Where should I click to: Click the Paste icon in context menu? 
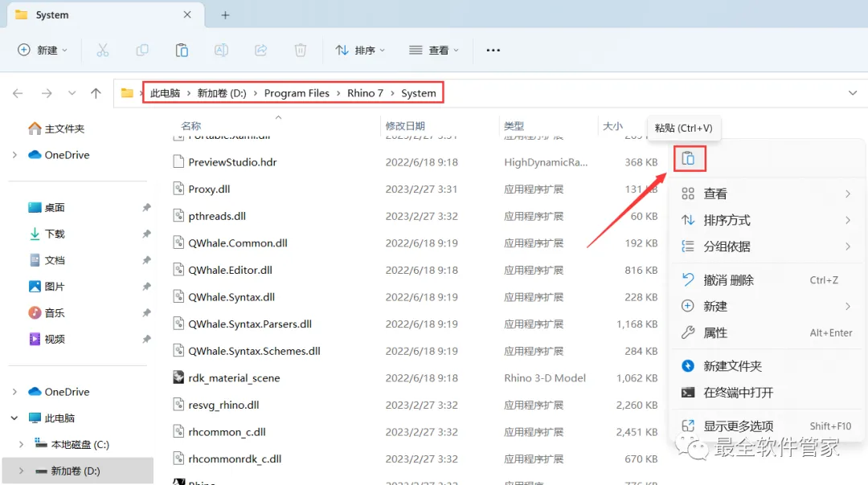click(x=689, y=159)
